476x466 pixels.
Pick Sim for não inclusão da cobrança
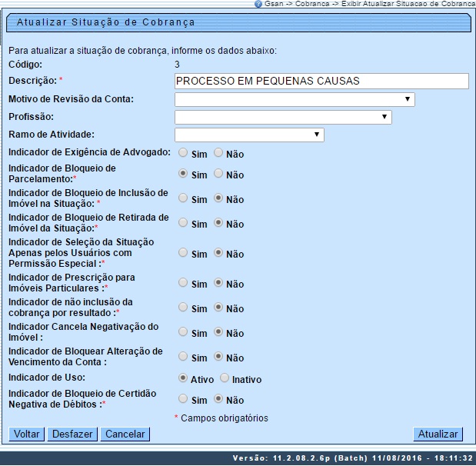coord(183,308)
